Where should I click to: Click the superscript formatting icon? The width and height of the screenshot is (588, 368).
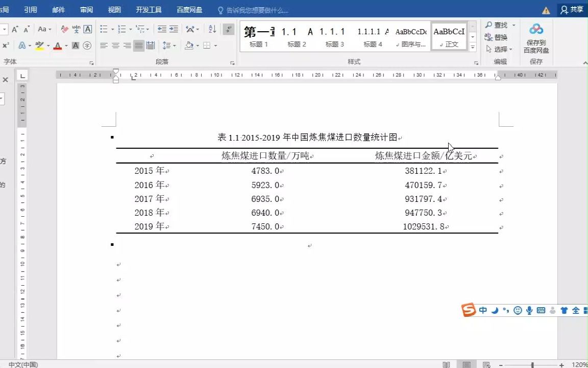[5, 45]
